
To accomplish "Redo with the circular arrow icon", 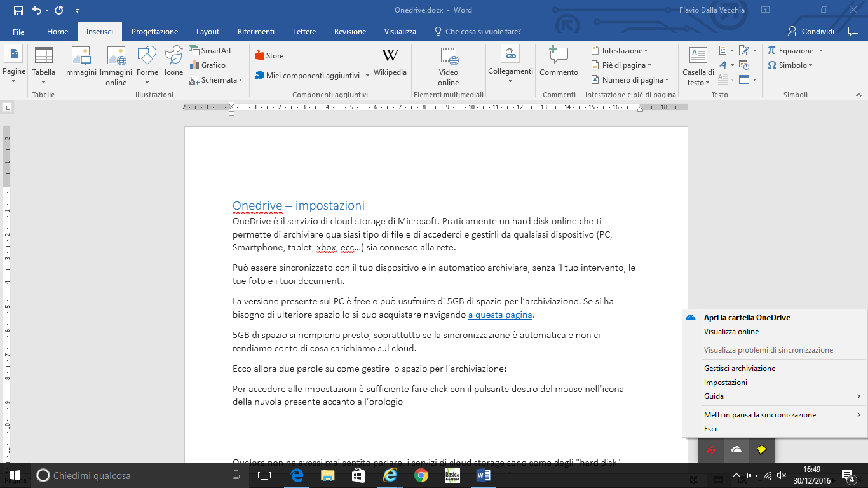I will click(59, 10).
